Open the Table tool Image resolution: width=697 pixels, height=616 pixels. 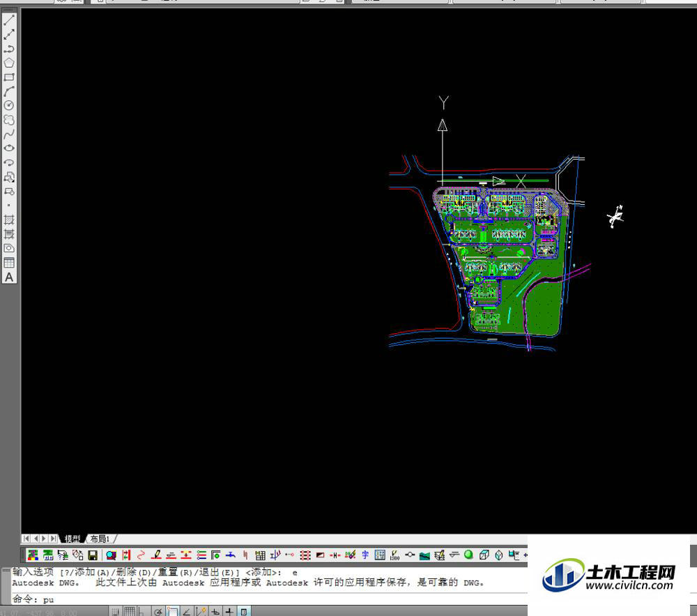coord(10,263)
